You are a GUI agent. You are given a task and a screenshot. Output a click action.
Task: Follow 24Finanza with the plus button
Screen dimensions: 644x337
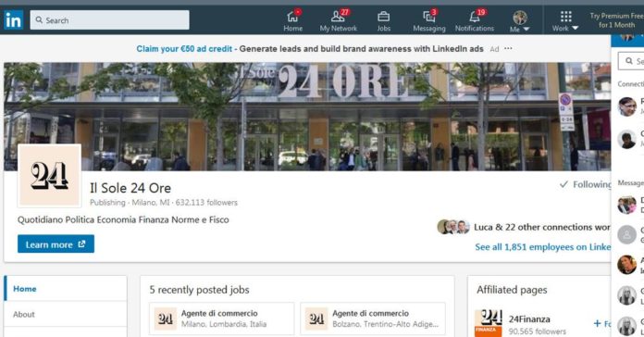point(602,323)
